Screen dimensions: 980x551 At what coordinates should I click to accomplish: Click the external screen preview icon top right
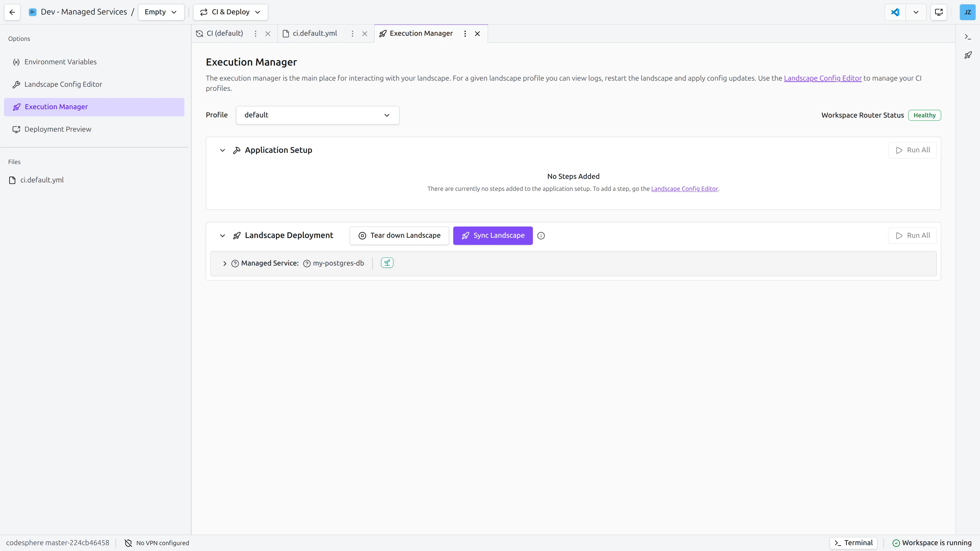[939, 12]
